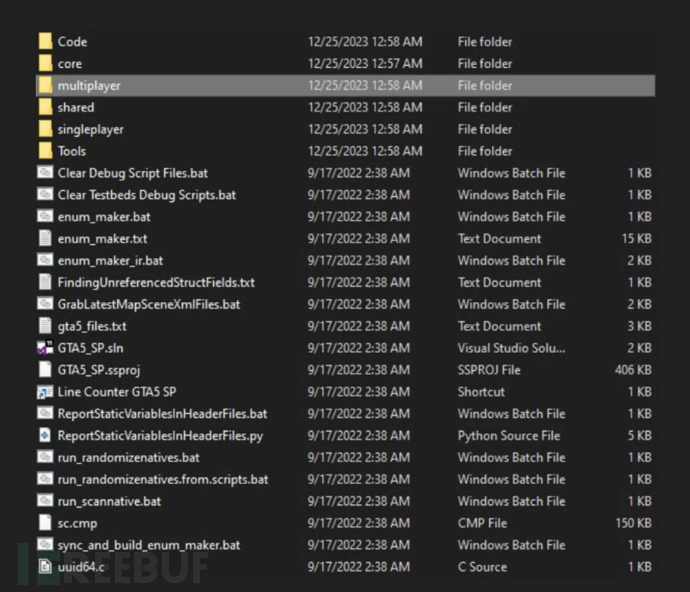Click the Tools folder icon
The image size is (690, 592).
pyautogui.click(x=45, y=151)
